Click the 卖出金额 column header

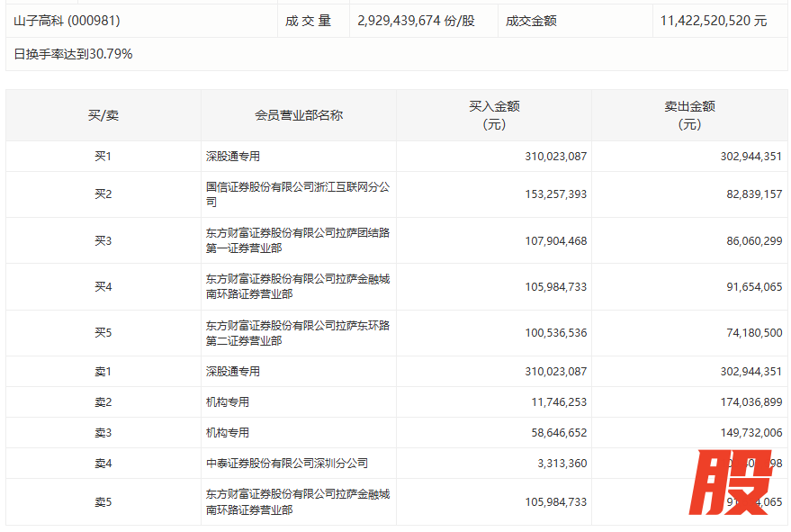688,115
